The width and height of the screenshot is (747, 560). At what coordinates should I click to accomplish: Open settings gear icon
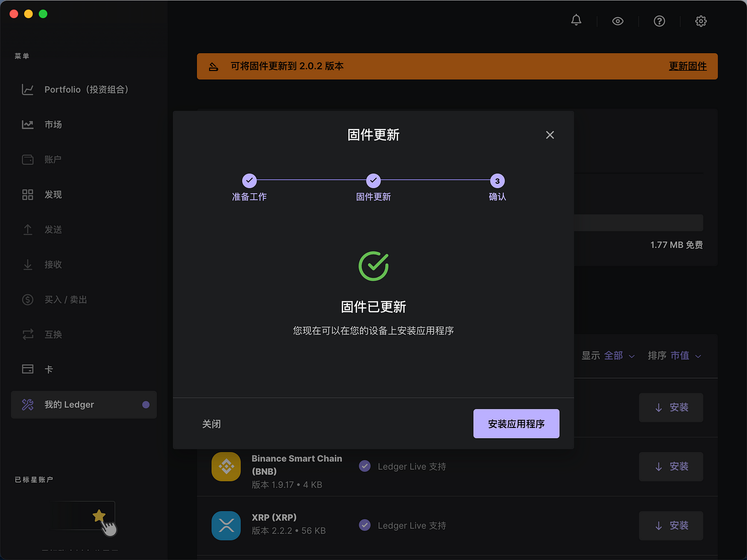click(x=701, y=21)
